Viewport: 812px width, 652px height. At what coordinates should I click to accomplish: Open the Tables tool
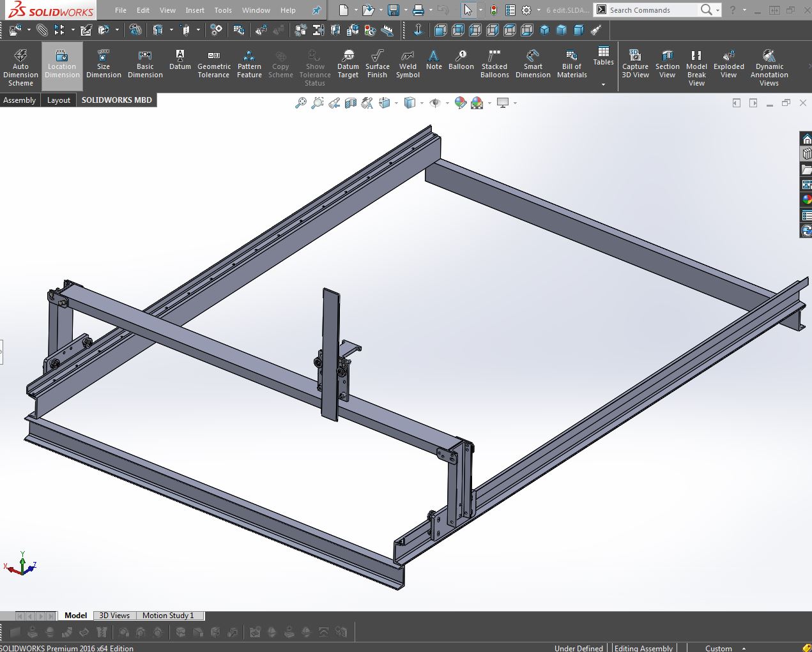click(x=603, y=56)
